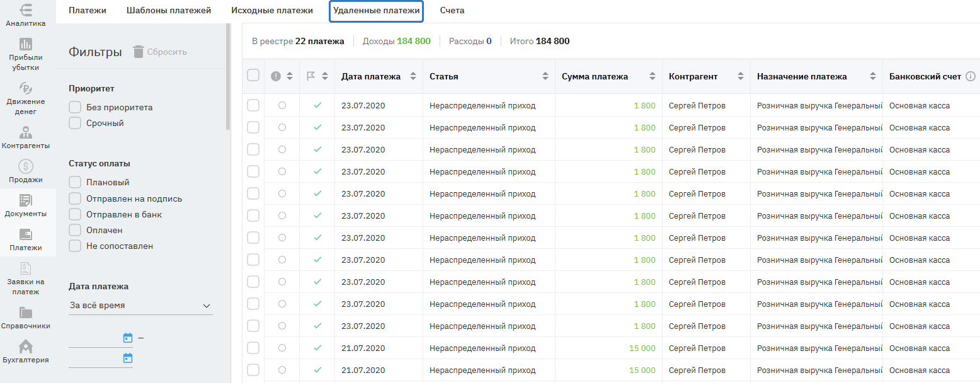
Task: Check the Плановый payment status
Action: [75, 182]
